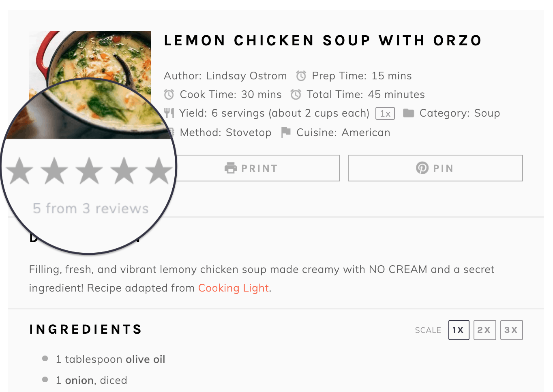Rate the recipe five stars
Screen dimensions: 553x392
click(158, 170)
